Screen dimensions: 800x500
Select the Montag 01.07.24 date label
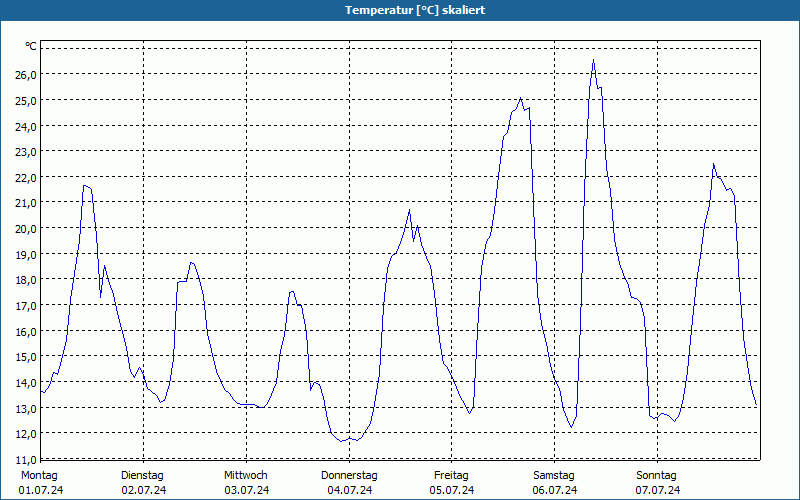[41, 483]
